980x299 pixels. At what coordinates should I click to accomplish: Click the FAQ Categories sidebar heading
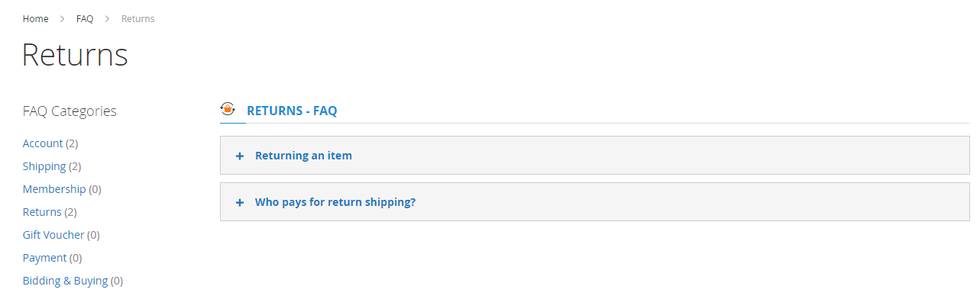pos(70,111)
